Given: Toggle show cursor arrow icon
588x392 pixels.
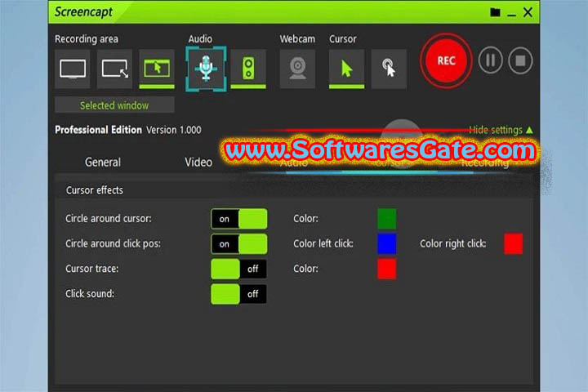Looking at the screenshot, I should click(346, 69).
